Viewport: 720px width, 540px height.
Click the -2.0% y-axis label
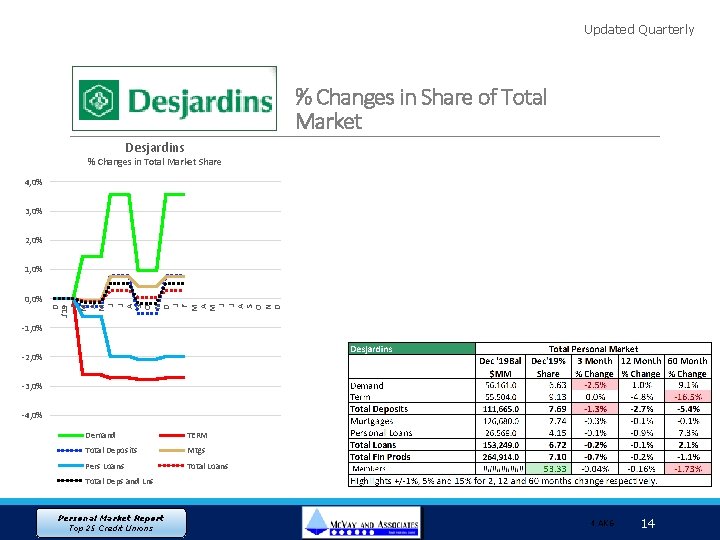32,357
